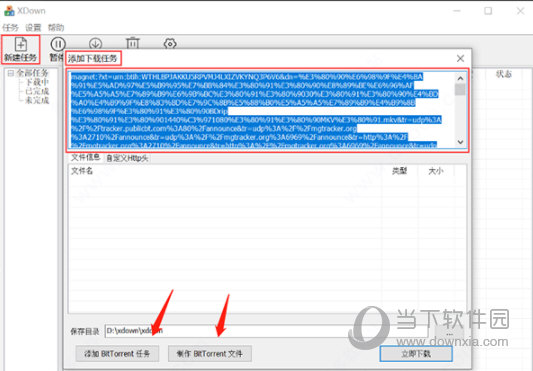
Task: Click the trash delete toolbar icon
Action: 133,43
